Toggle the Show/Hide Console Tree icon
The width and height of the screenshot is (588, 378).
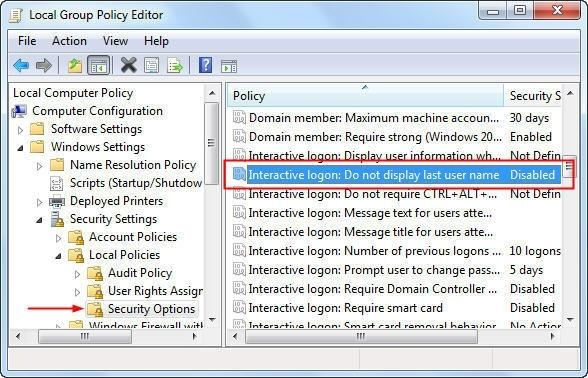click(98, 66)
